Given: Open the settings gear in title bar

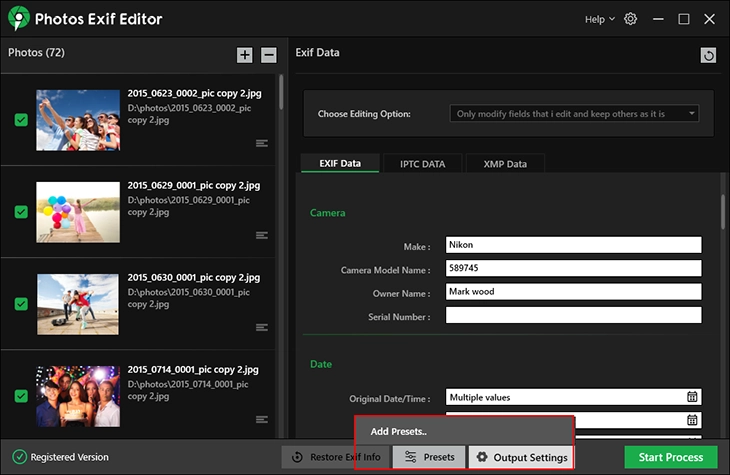Looking at the screenshot, I should point(630,19).
